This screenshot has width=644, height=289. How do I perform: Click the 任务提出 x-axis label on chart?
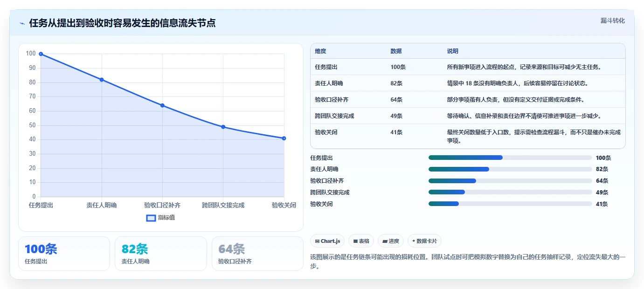point(41,205)
